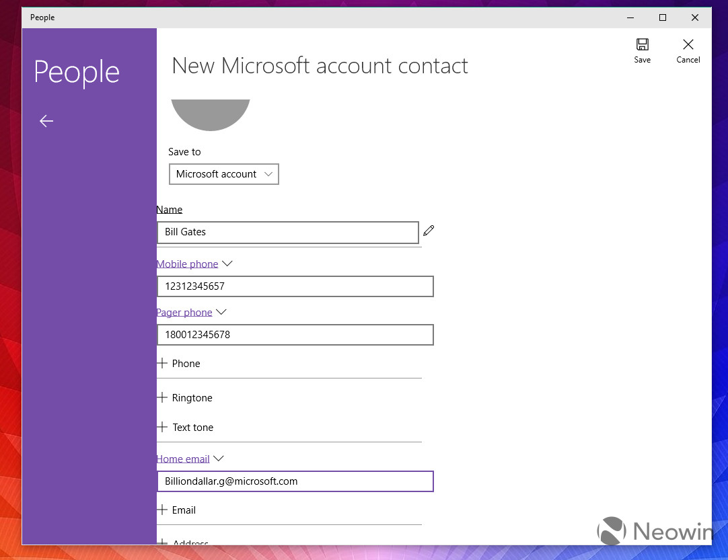Focus the pager number field 180012345678
Viewport: 728px width, 560px height.
(x=295, y=335)
